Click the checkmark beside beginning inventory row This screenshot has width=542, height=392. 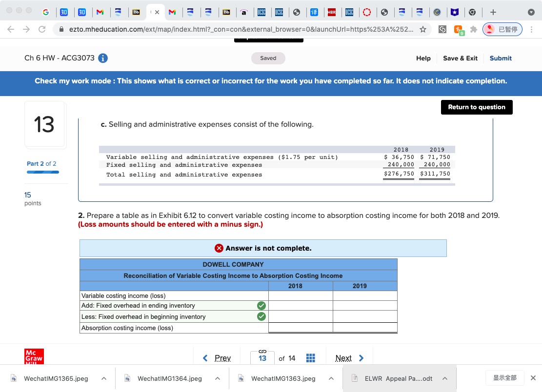tap(261, 316)
